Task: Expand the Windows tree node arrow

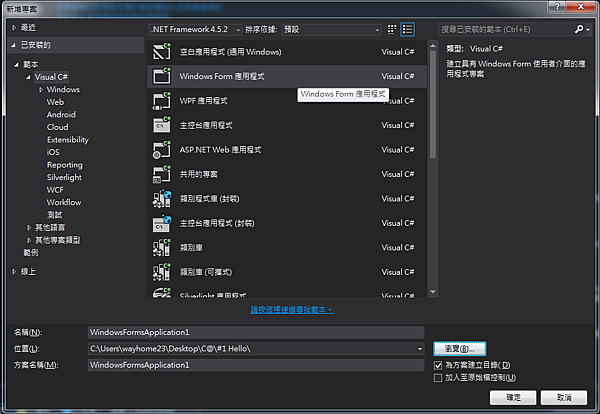Action: 41,90
